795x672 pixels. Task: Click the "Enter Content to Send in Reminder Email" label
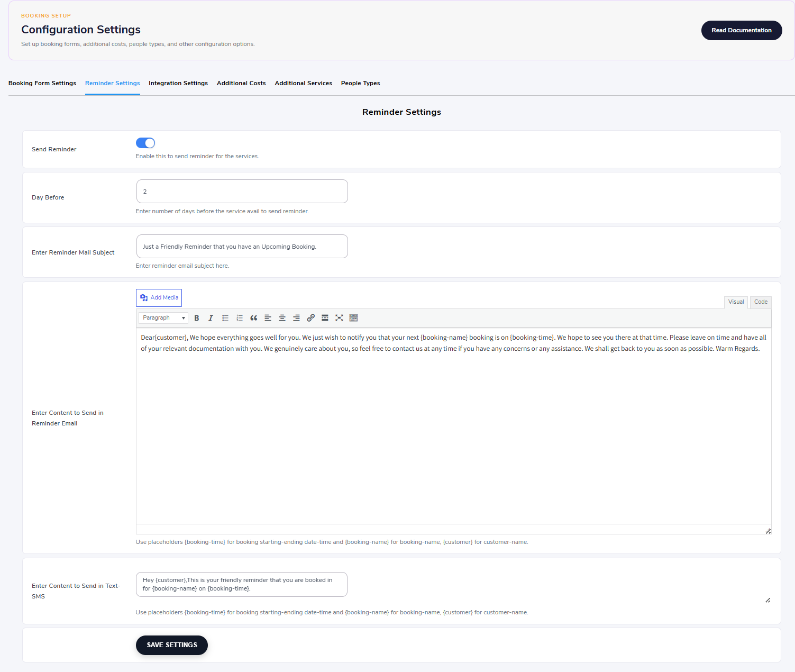[68, 418]
